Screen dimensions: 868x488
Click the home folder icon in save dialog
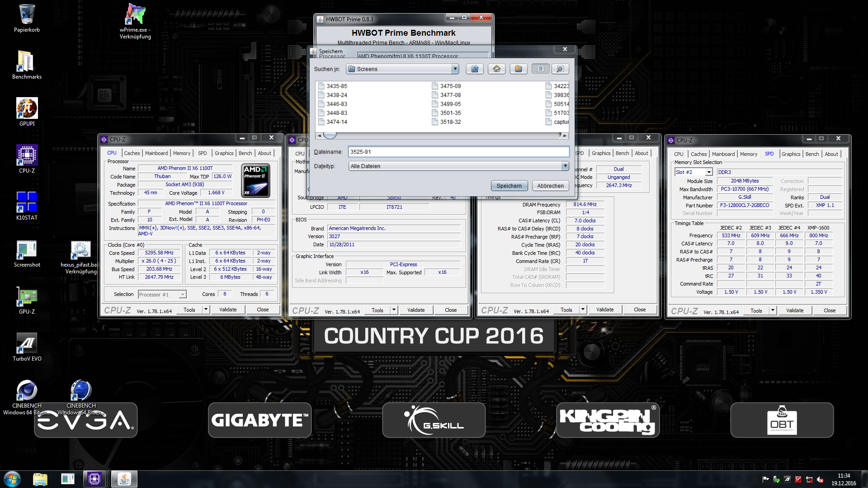[497, 69]
